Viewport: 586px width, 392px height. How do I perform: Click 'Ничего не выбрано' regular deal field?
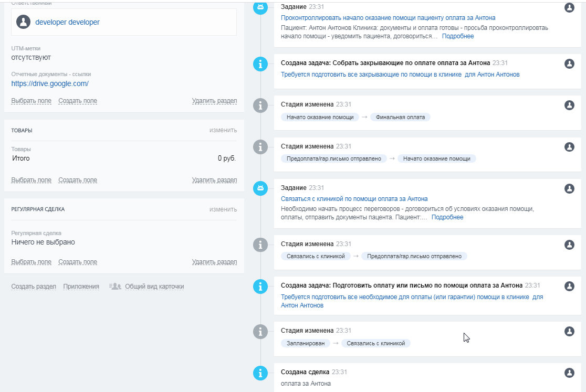tap(43, 242)
